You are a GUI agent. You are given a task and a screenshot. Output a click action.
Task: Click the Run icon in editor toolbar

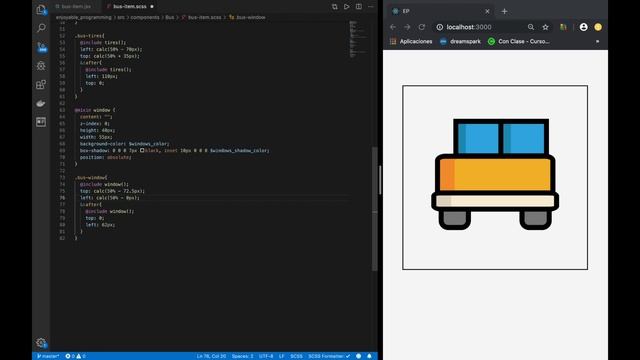pyautogui.click(x=347, y=7)
